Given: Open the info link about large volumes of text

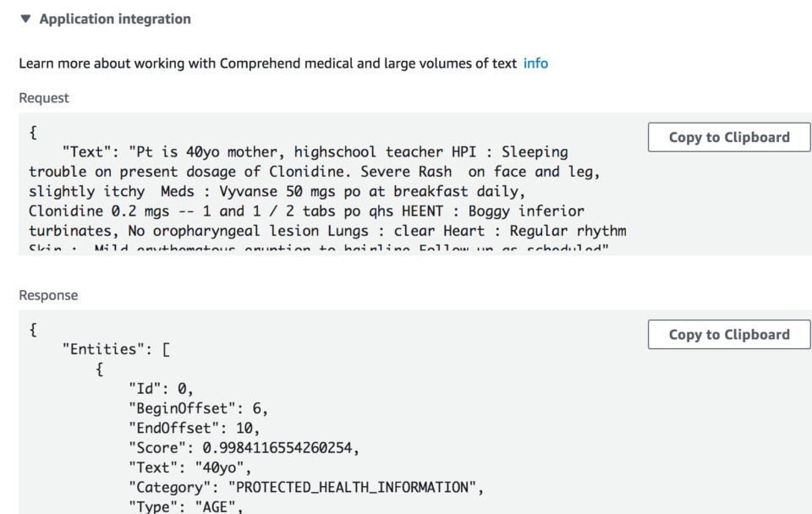Looking at the screenshot, I should 535,63.
